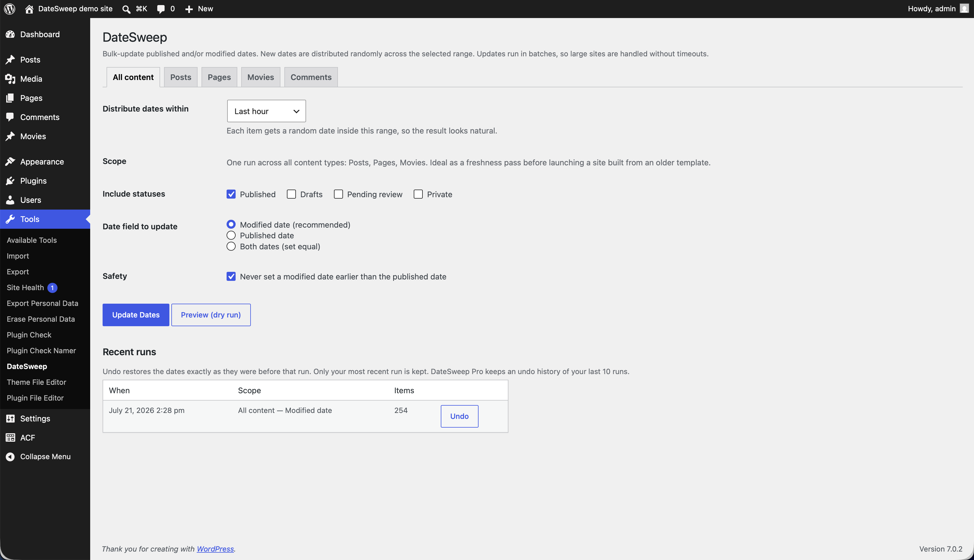The height and width of the screenshot is (560, 974).
Task: Toggle the Never set modified date earlier checkbox
Action: click(x=231, y=277)
